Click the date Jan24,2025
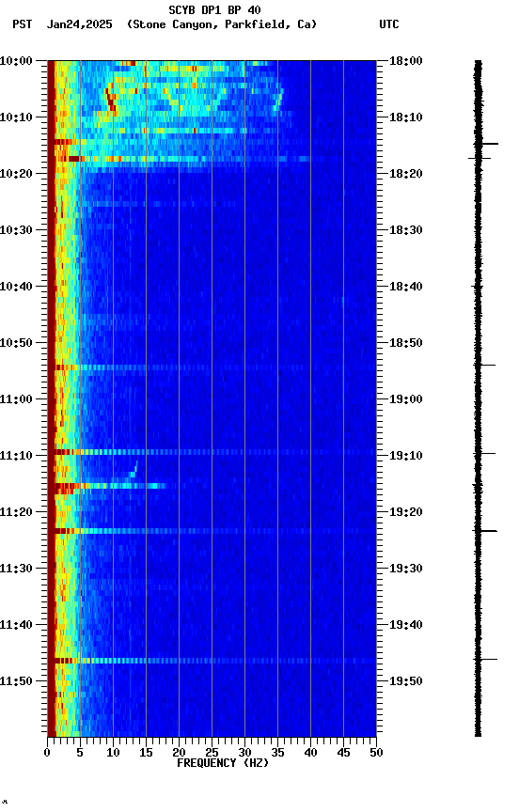This screenshot has width=519, height=812. tap(79, 24)
